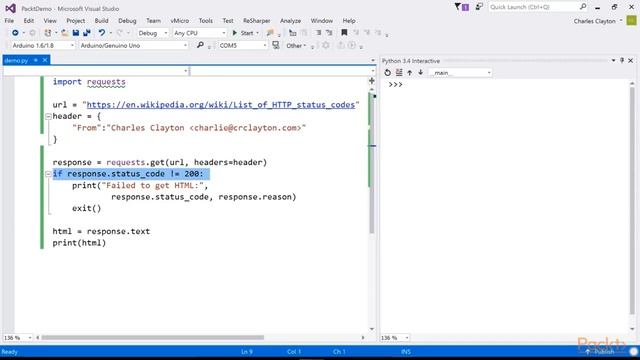Open the Arduino 1.6/1.8 version dropdown
640x360 pixels.
[42, 45]
